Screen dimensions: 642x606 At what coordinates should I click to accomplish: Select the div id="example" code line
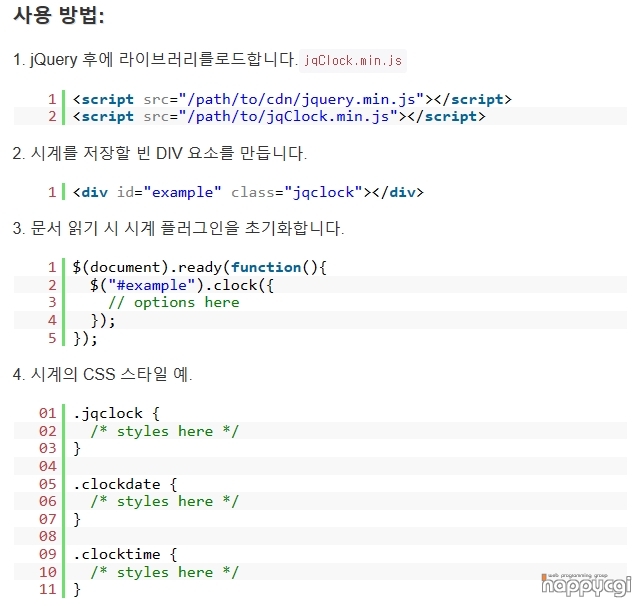248,192
